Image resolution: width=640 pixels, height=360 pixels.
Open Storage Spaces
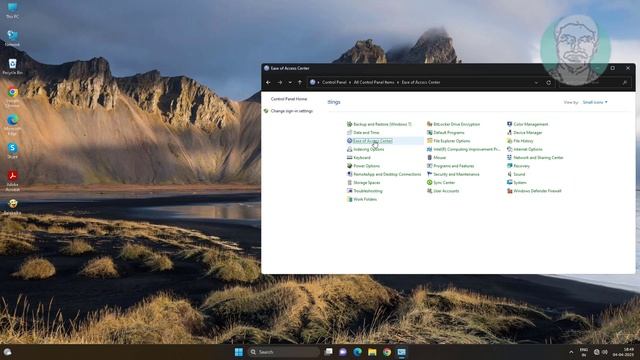(363, 183)
